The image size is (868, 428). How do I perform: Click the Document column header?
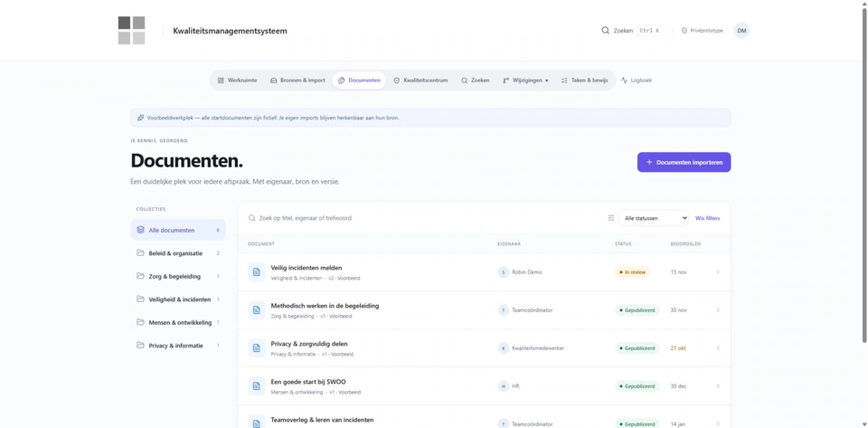coord(261,243)
